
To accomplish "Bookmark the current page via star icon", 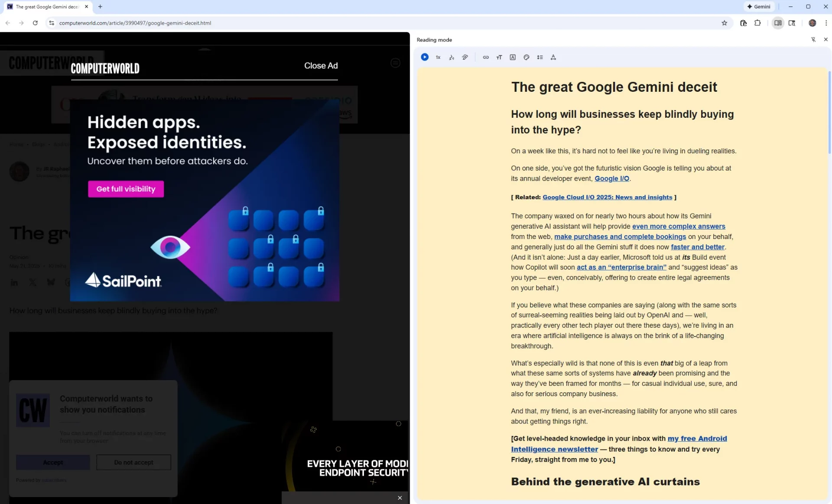I will click(725, 23).
